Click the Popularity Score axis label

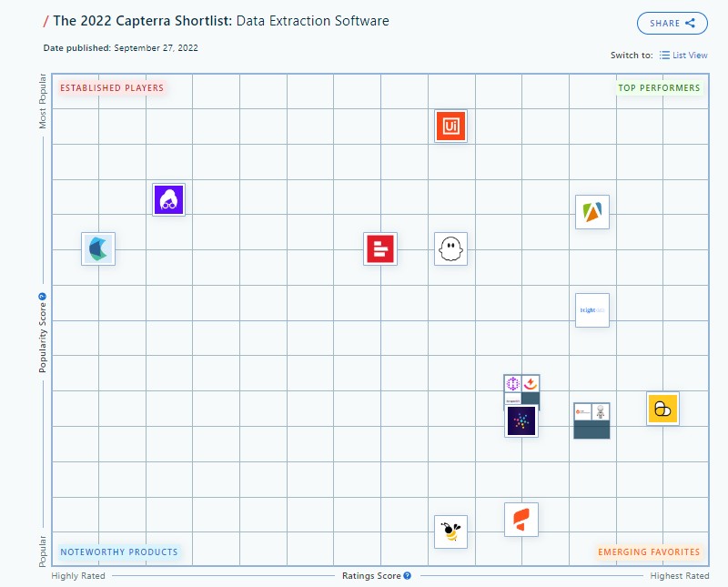point(43,338)
